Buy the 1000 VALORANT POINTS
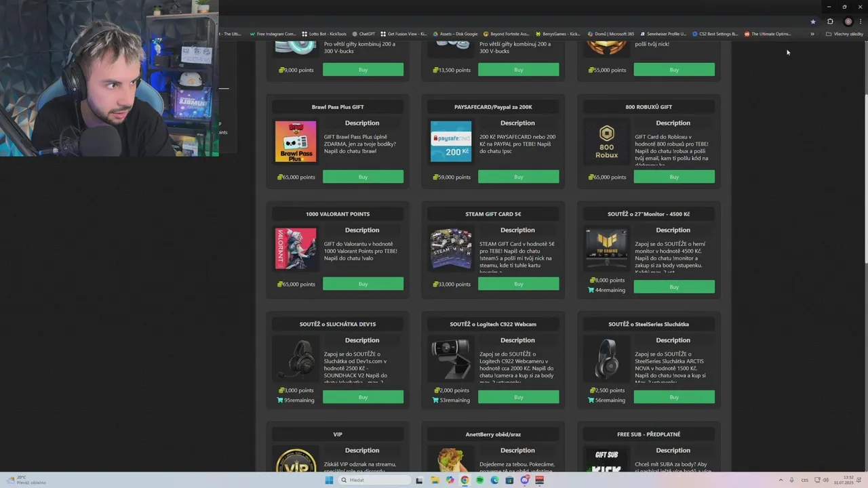868x488 pixels. tap(363, 284)
